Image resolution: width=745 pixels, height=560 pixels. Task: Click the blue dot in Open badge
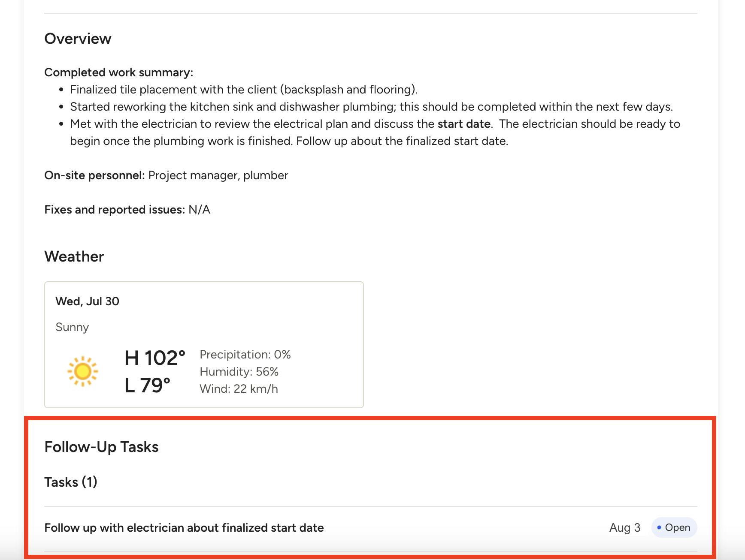coord(659,527)
